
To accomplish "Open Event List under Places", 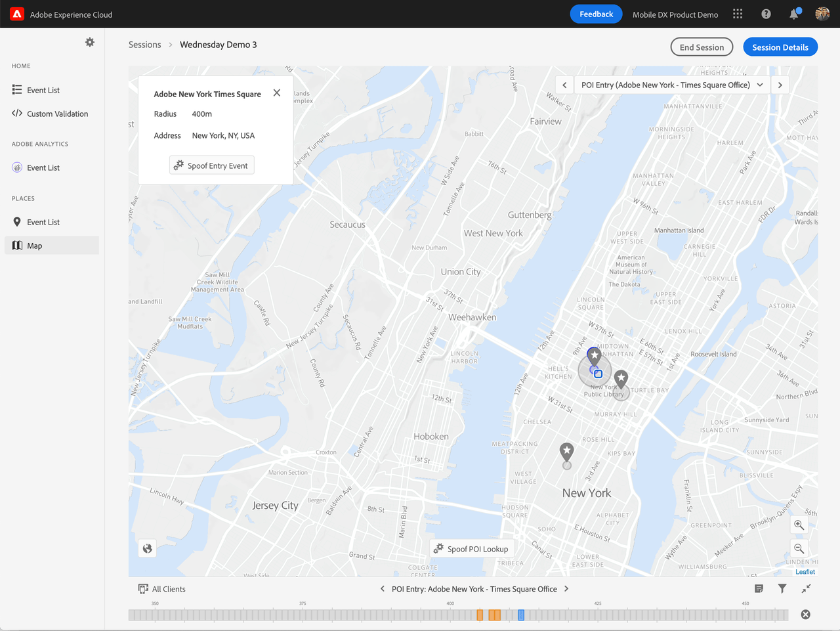I will click(x=52, y=222).
